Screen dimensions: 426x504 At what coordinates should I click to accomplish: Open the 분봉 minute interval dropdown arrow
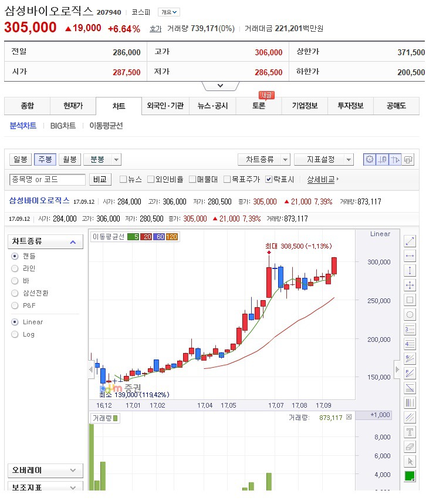(x=117, y=159)
